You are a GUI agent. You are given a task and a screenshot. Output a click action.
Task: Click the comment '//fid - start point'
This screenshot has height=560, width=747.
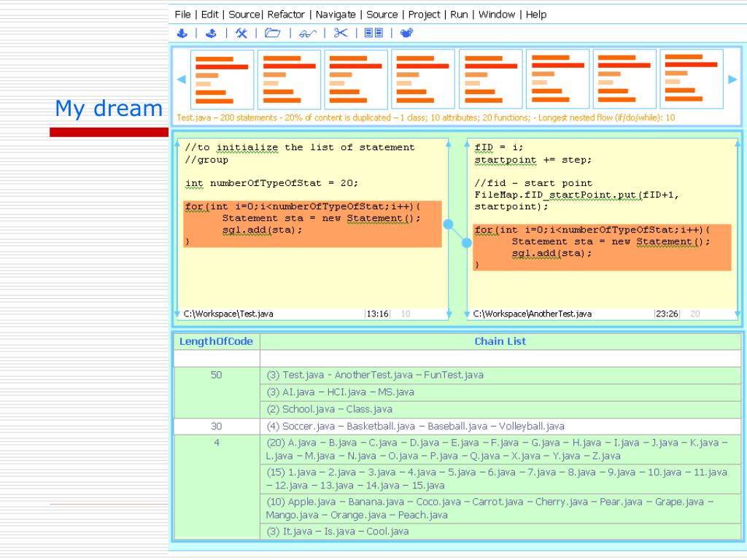(533, 183)
